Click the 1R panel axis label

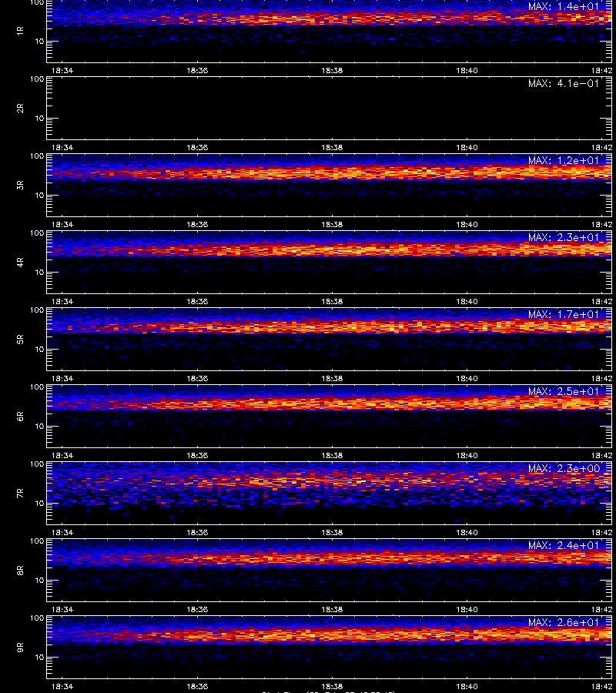[20, 31]
